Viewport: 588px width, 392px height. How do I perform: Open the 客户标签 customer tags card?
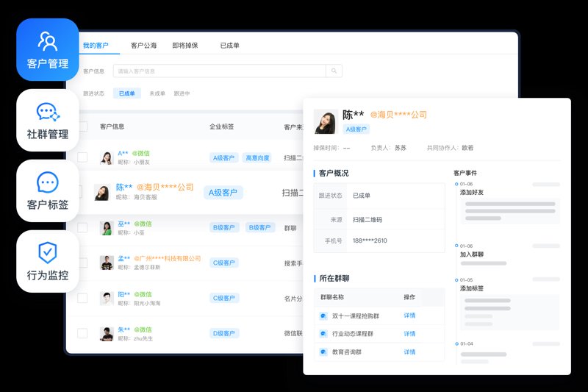[48, 191]
